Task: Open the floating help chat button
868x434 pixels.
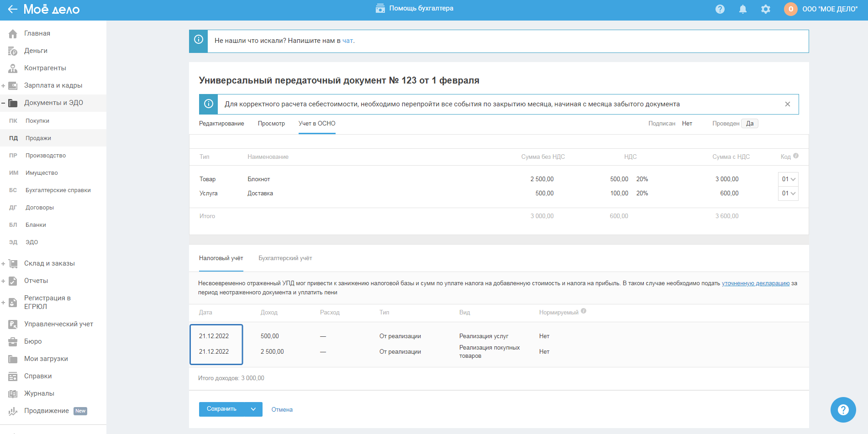Action: (843, 409)
